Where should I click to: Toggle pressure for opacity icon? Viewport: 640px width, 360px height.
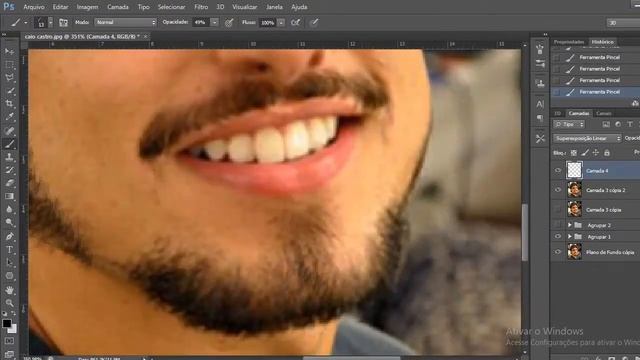(229, 22)
